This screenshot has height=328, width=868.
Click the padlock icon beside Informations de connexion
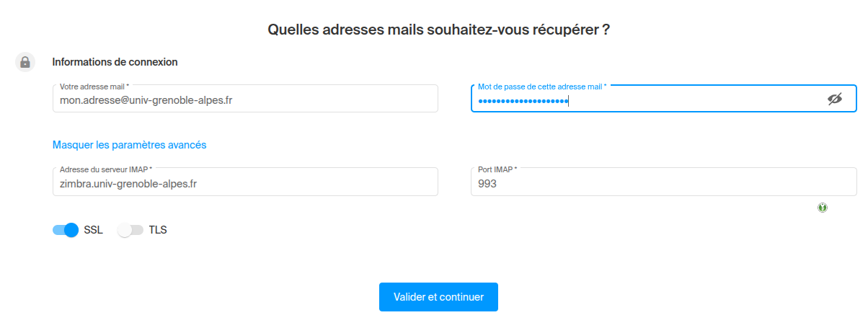pyautogui.click(x=25, y=62)
